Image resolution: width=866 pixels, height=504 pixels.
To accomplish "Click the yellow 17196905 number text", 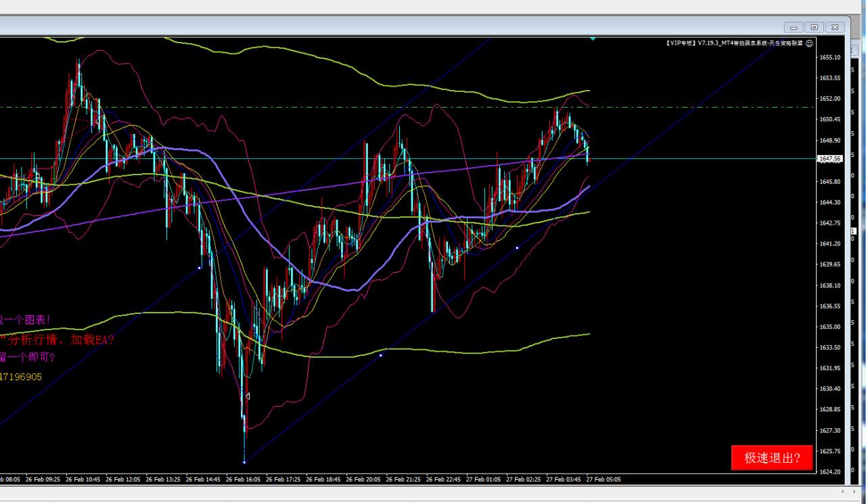I will pyautogui.click(x=21, y=376).
